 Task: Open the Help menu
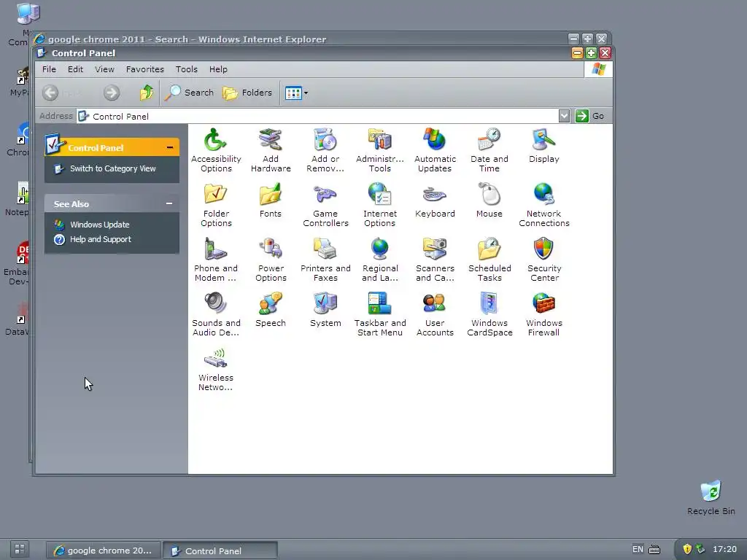(x=218, y=69)
